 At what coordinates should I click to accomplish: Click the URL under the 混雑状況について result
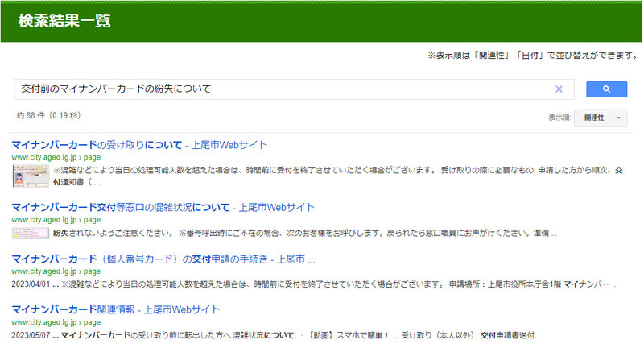pos(56,219)
